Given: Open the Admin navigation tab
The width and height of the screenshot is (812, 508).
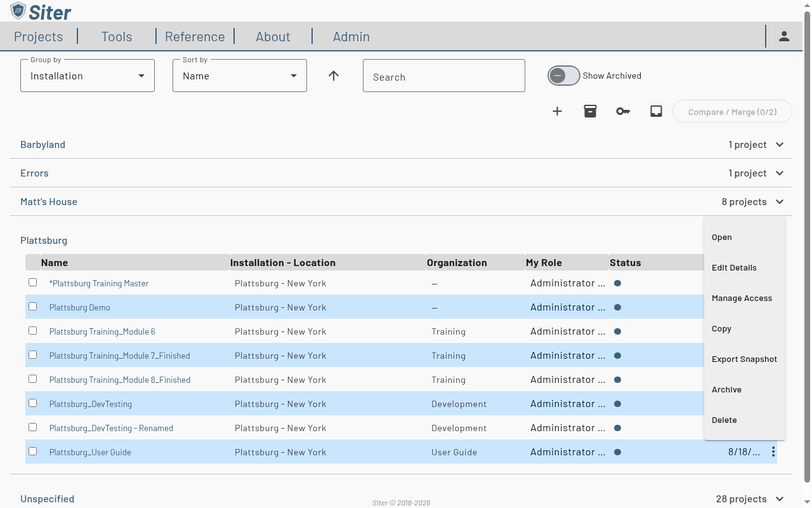Looking at the screenshot, I should pos(351,36).
